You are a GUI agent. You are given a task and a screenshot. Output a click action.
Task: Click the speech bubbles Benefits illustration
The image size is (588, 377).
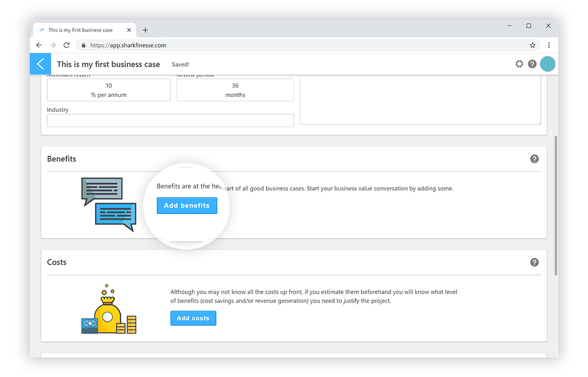pyautogui.click(x=109, y=204)
